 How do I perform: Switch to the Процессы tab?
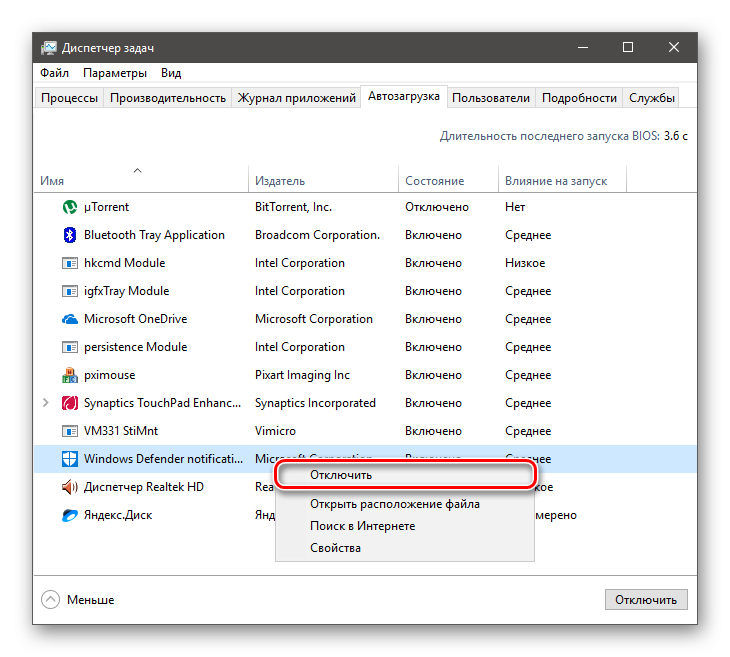click(x=69, y=98)
